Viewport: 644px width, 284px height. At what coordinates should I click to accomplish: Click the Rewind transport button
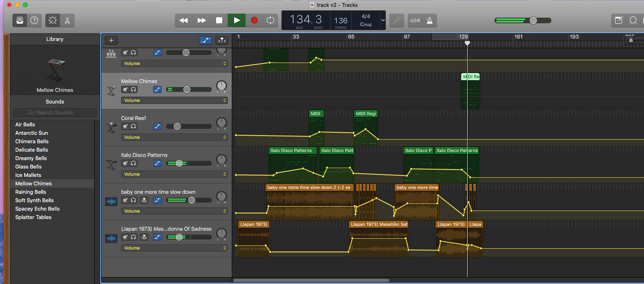[x=184, y=20]
